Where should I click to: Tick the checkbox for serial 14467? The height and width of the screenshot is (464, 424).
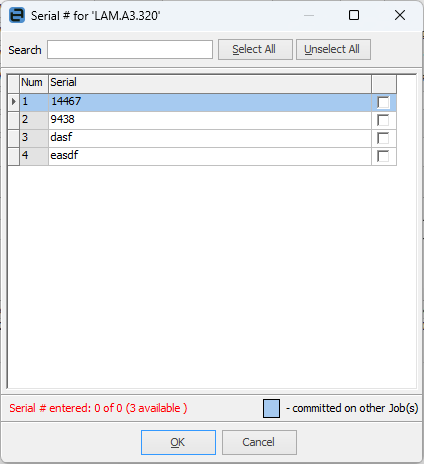pyautogui.click(x=383, y=103)
